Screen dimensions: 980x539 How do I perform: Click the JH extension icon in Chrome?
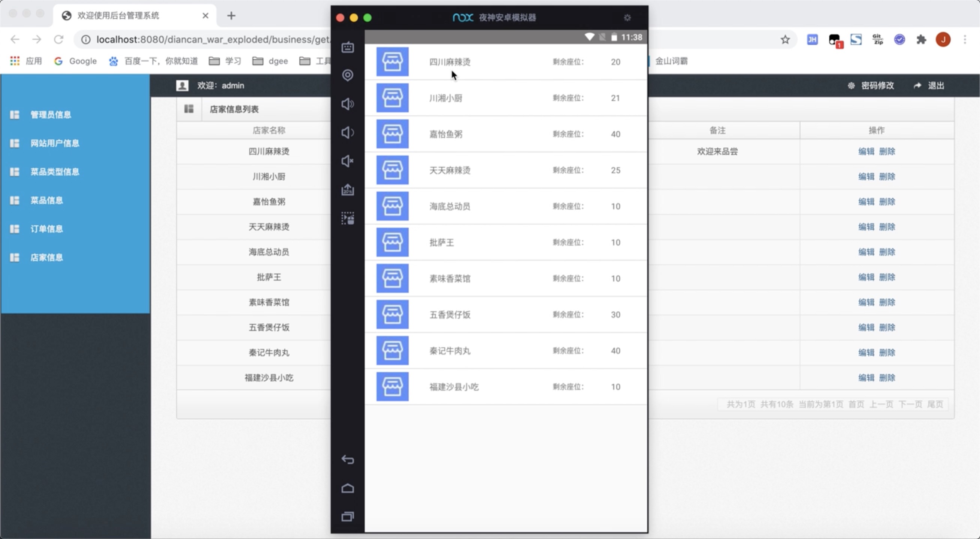(x=812, y=40)
